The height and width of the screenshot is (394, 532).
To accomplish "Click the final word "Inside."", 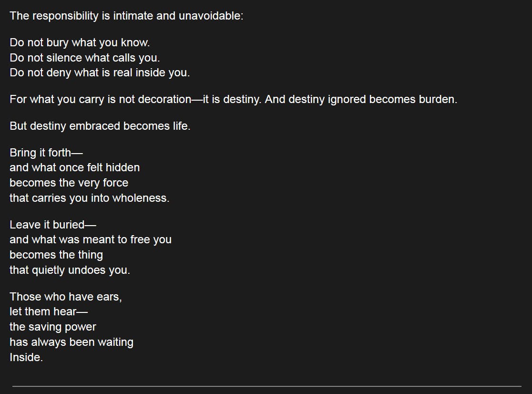I will [x=27, y=357].
